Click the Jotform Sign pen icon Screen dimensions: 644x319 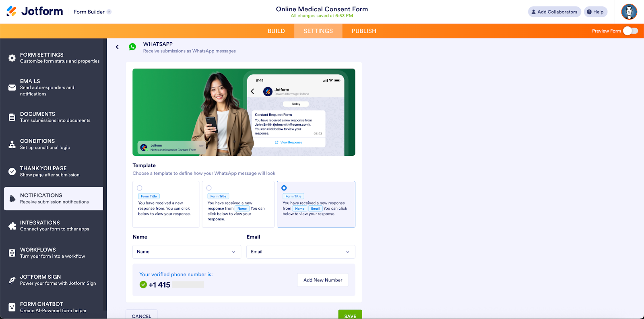[x=12, y=280]
